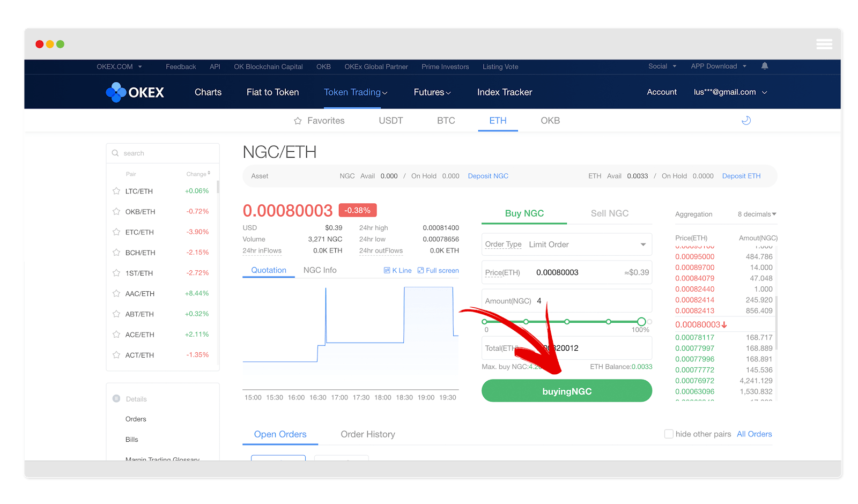Click the amount slider 100% handle

pos(641,322)
